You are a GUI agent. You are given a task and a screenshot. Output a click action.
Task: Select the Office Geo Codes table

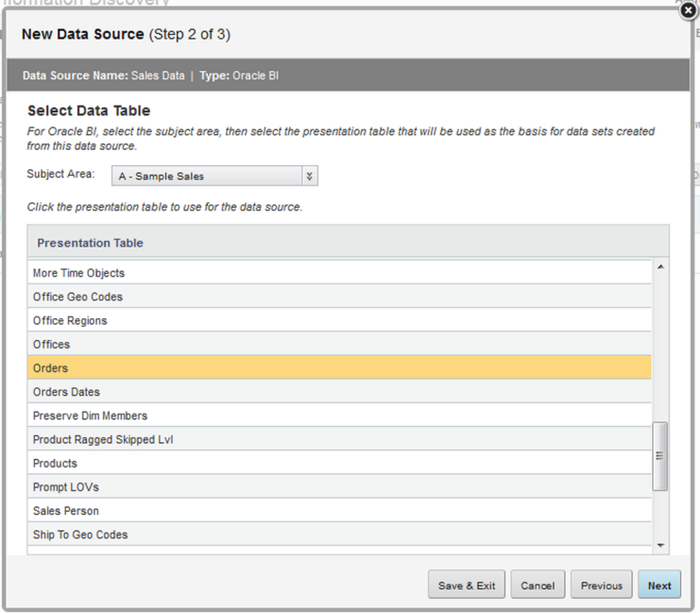pos(339,297)
